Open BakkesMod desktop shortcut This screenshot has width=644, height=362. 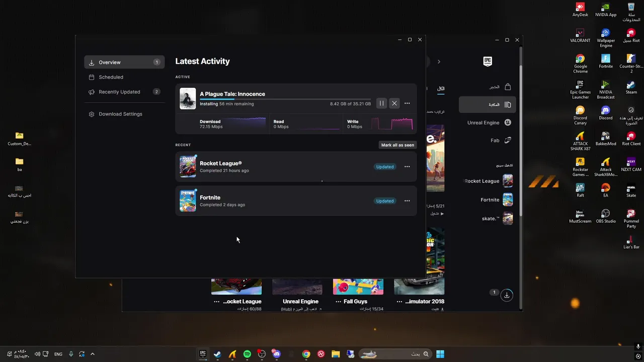tap(606, 138)
